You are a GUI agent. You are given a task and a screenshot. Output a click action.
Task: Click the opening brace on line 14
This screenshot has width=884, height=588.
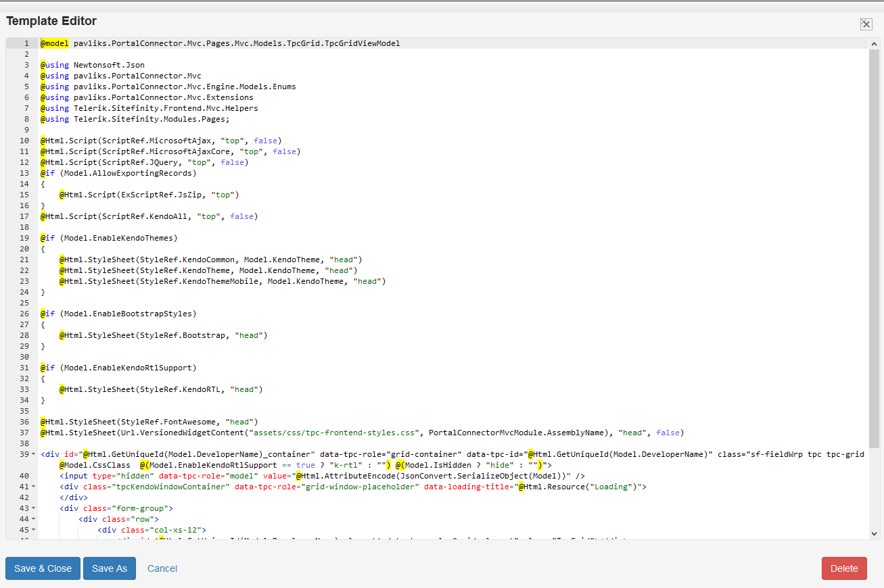pyautogui.click(x=43, y=184)
